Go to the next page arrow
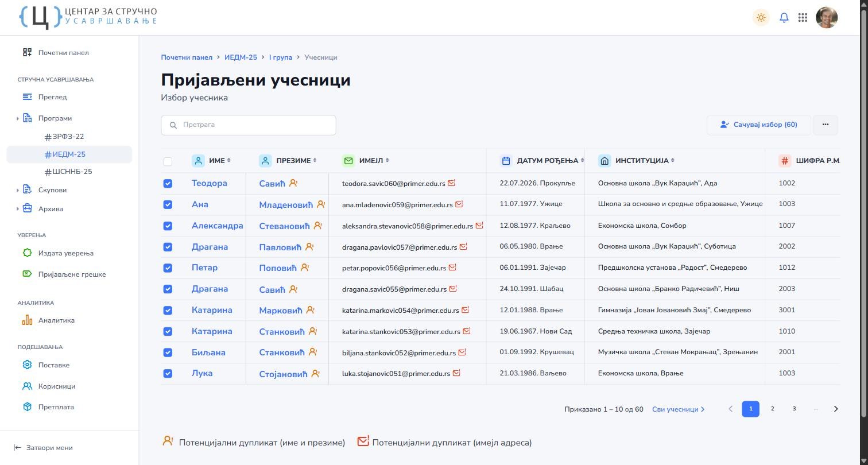868x465 pixels. pyautogui.click(x=836, y=409)
